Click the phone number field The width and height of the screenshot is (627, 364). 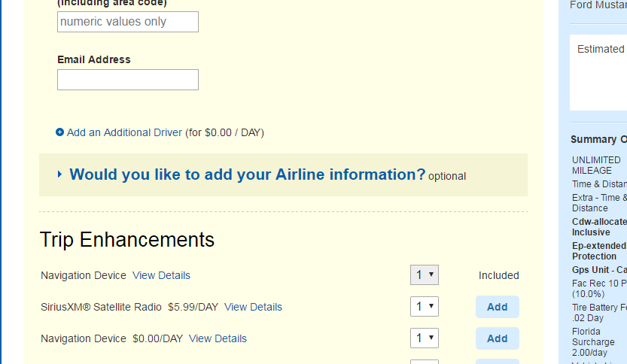click(x=128, y=22)
